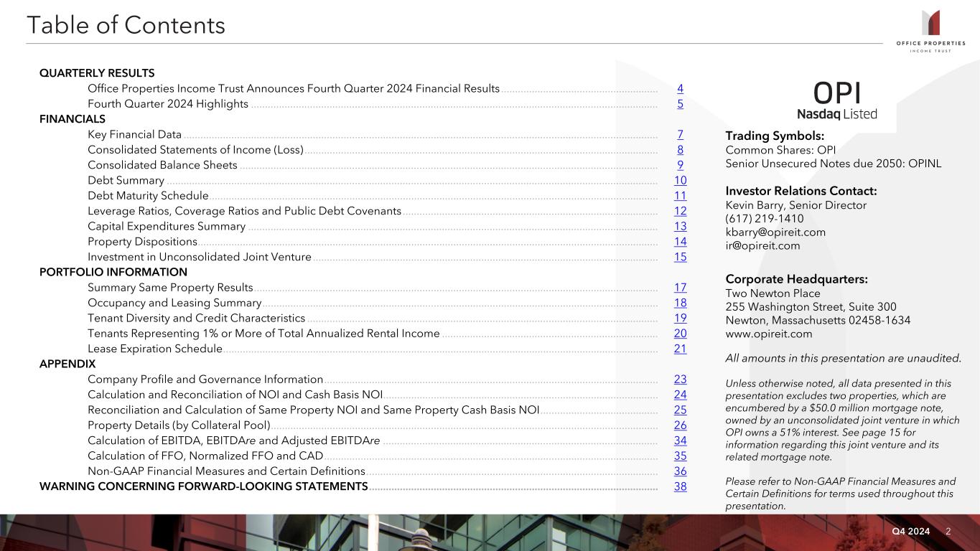Open Key Financial Data page 7 link
Screen dimensions: 980x551
[x=680, y=135]
